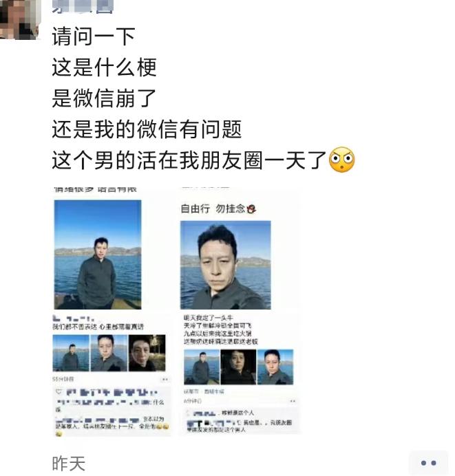This screenshot has width=455, height=476.
Task: Click the heart like icon in left screenshot
Action: pos(59,392)
